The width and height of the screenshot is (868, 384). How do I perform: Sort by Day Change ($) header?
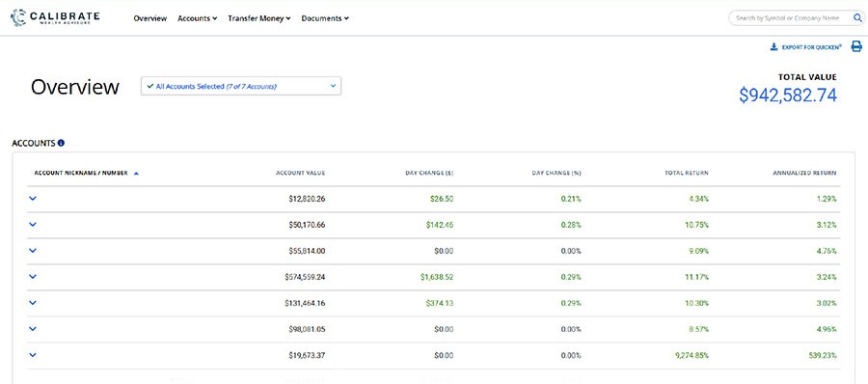point(429,174)
